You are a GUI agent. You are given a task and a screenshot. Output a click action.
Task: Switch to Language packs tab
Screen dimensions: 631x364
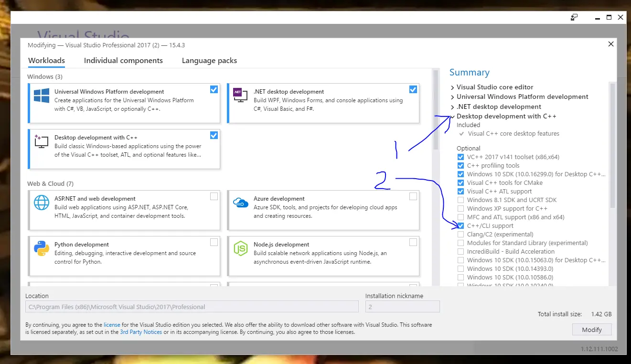tap(209, 61)
